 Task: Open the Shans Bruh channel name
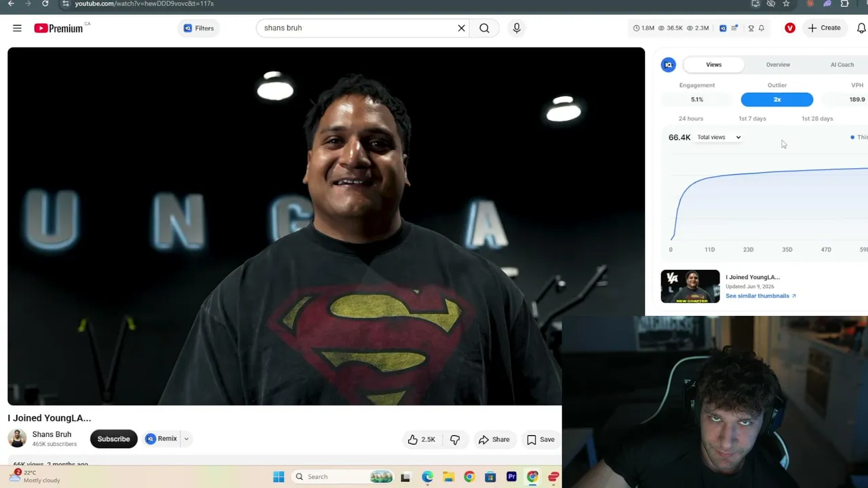point(52,434)
